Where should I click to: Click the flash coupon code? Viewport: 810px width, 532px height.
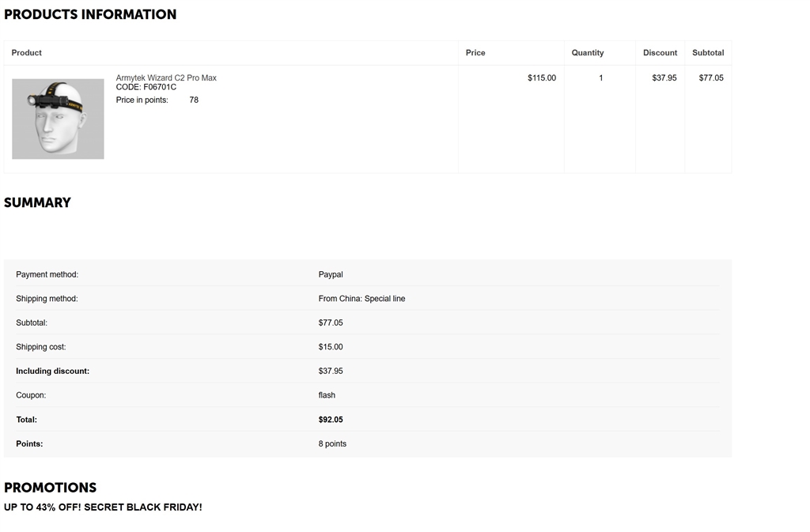coord(327,395)
